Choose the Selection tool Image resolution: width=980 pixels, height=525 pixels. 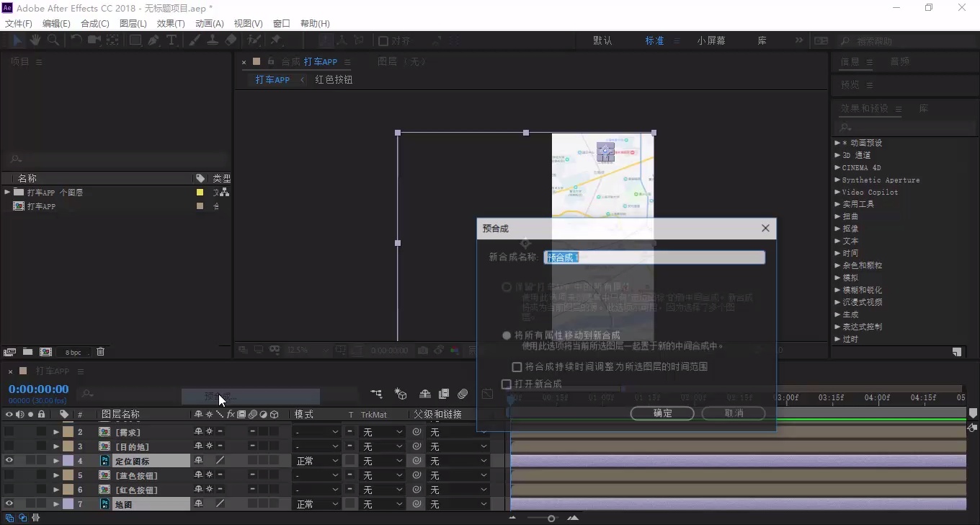[x=17, y=40]
